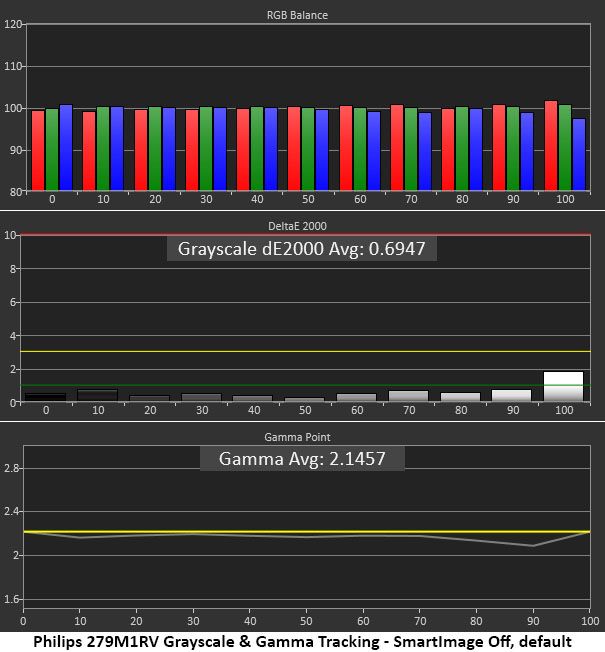Image resolution: width=605 pixels, height=652 pixels.
Task: Click the dark DeltaE bar at 10
Action: [x=97, y=395]
